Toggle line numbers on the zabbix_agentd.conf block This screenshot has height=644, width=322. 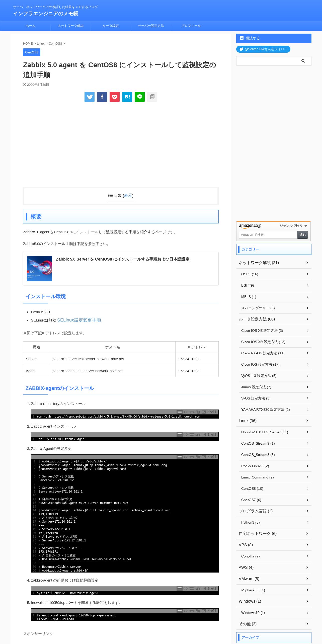coord(180,457)
